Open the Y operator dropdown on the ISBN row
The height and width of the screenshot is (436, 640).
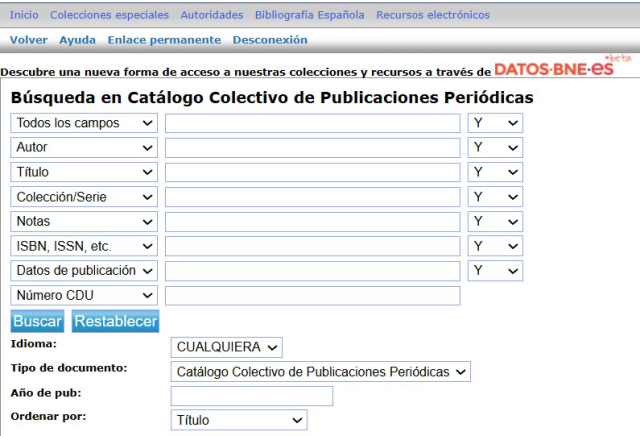(x=495, y=246)
